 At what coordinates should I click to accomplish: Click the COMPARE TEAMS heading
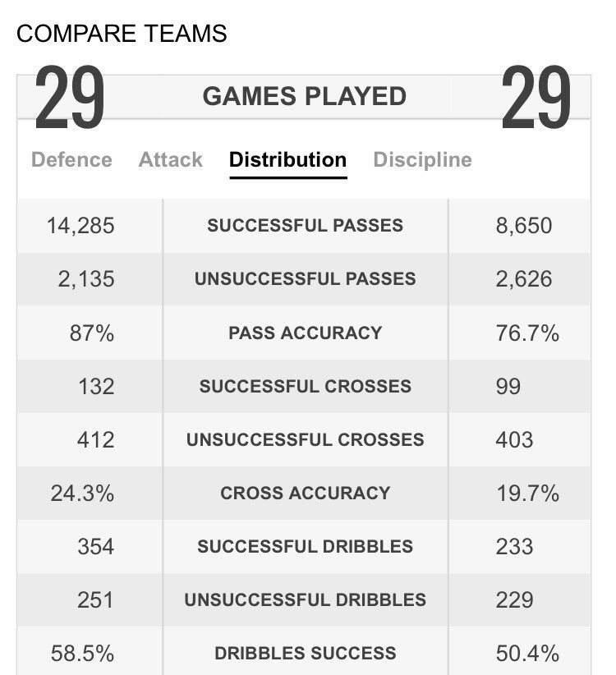(122, 34)
